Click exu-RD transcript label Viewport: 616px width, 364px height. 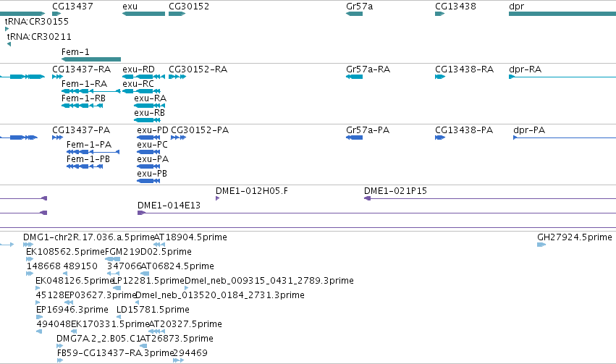coord(138,69)
